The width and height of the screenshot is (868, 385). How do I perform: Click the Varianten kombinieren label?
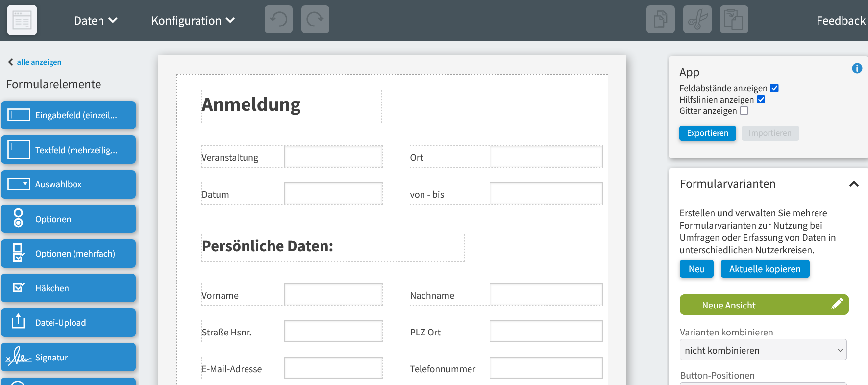click(x=726, y=332)
